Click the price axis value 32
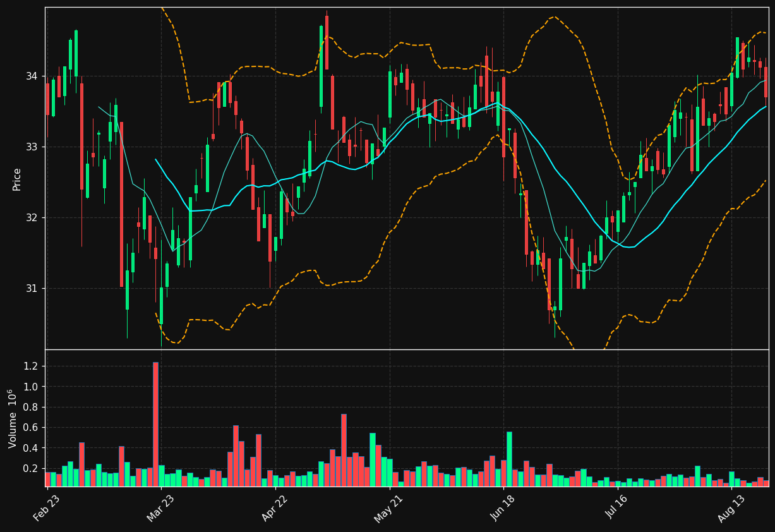 (31, 218)
